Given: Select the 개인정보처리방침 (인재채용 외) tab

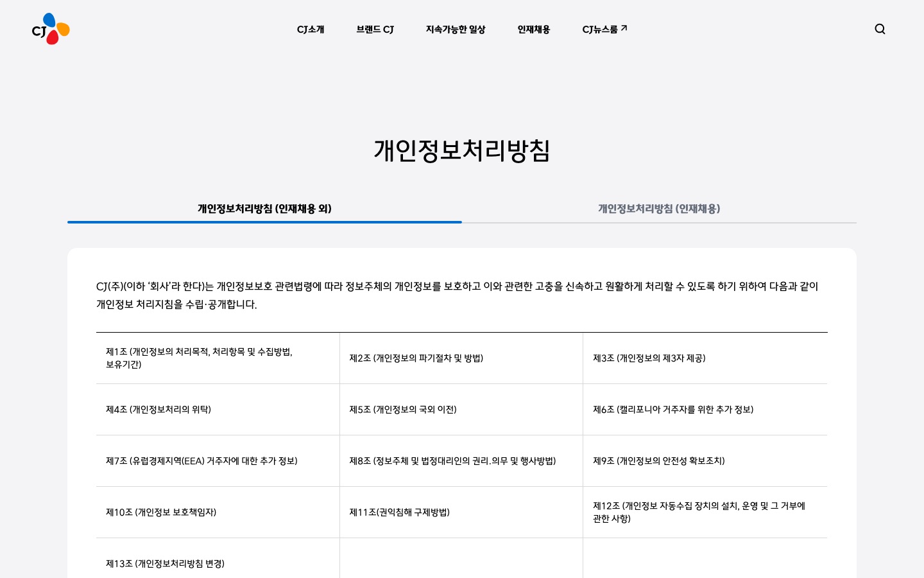Looking at the screenshot, I should click(x=264, y=209).
